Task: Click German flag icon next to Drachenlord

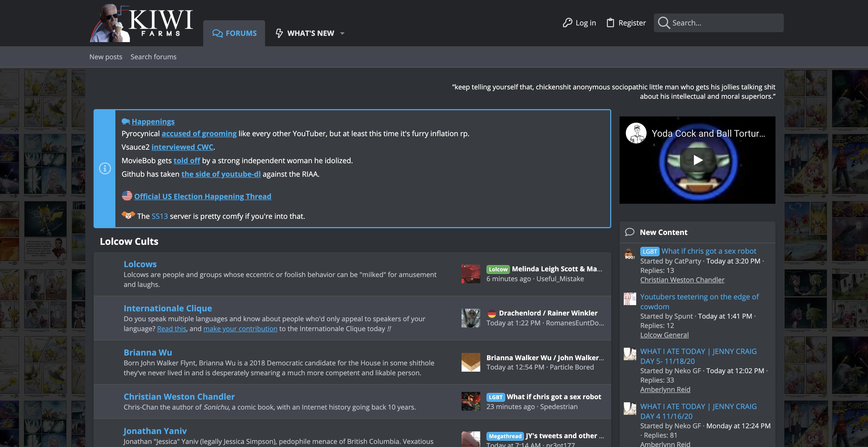Action: click(x=492, y=313)
